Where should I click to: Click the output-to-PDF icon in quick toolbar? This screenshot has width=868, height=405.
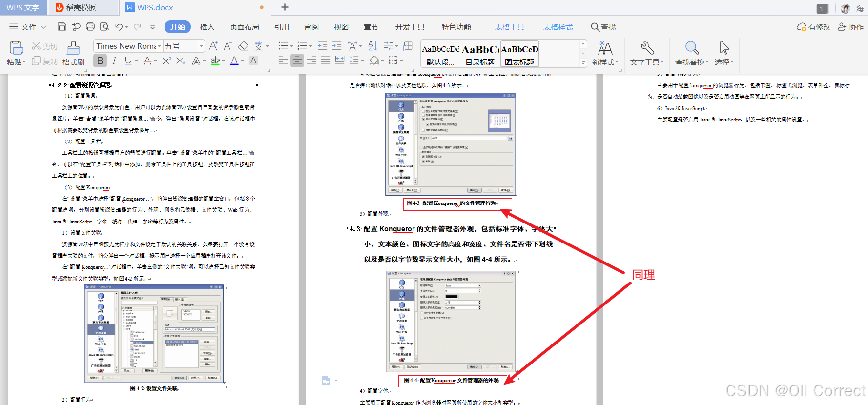(x=76, y=27)
